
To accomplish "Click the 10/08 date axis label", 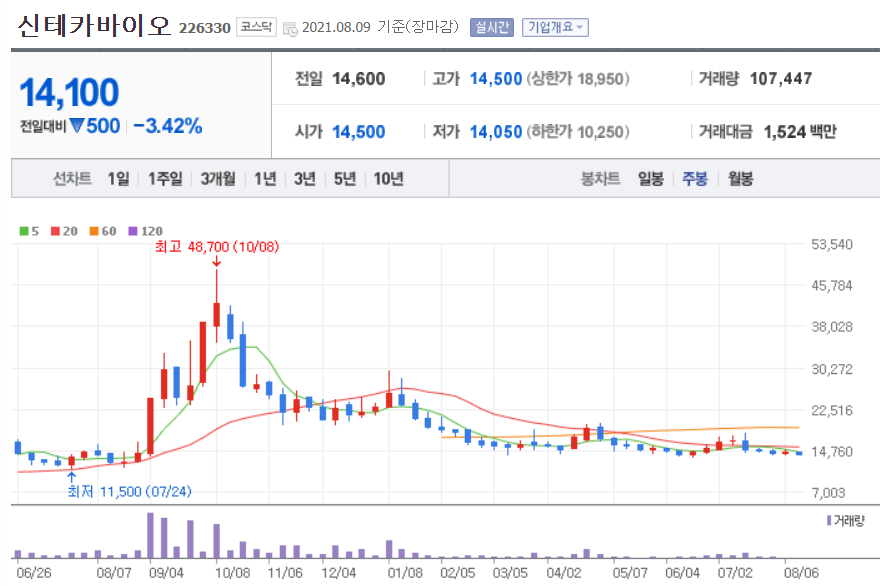I will 232,573.
